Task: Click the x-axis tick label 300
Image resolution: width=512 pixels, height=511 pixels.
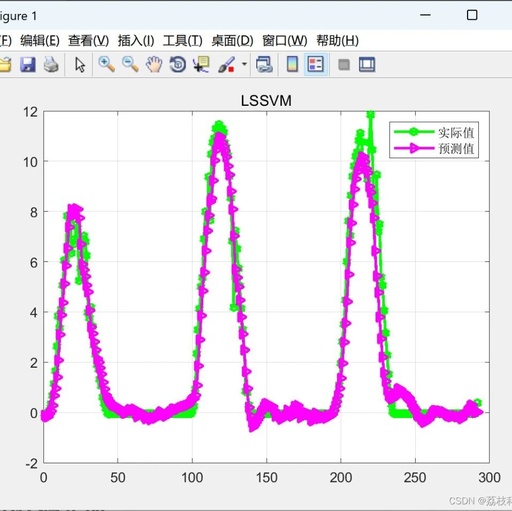Action: point(489,478)
